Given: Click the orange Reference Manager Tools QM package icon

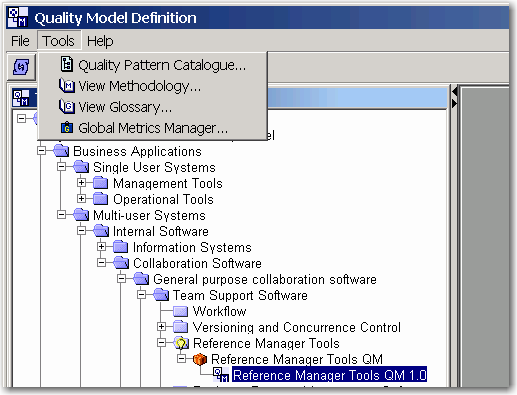Looking at the screenshot, I should (200, 359).
